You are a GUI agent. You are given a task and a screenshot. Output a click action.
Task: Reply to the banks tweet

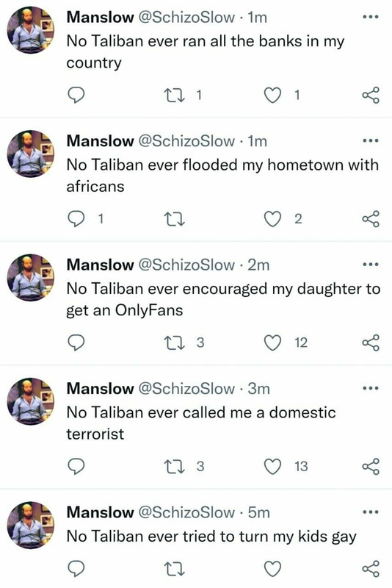(76, 96)
